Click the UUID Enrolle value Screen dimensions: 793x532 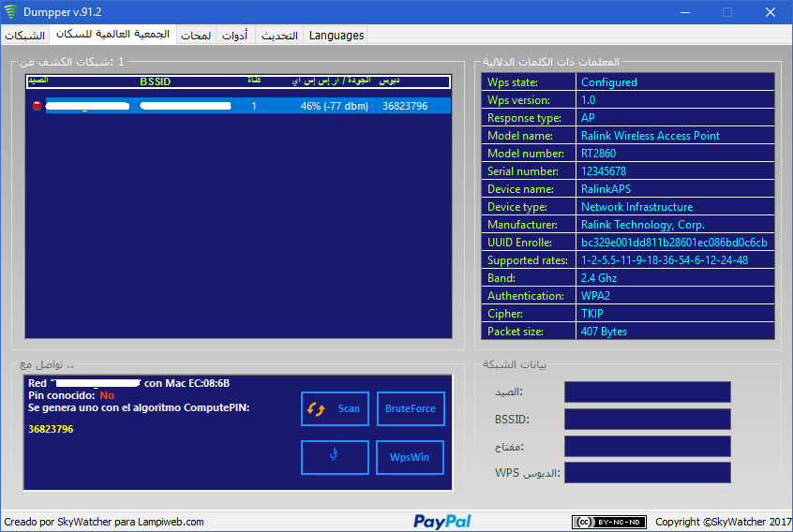674,243
